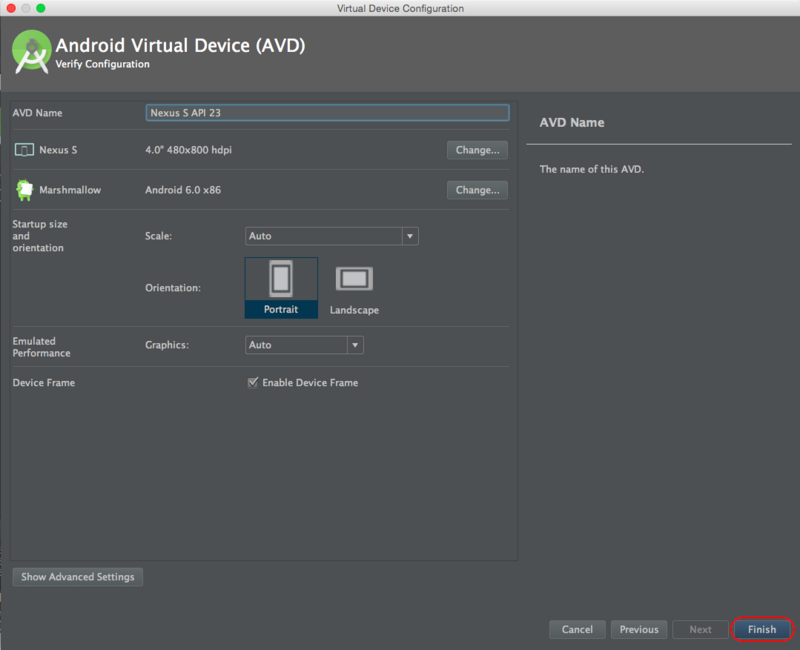Close the window with red button
This screenshot has width=800, height=650.
click(x=11, y=8)
